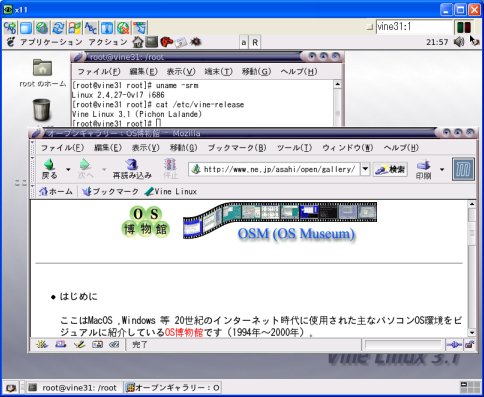Toggle the 'a' input mode indicator

point(244,42)
